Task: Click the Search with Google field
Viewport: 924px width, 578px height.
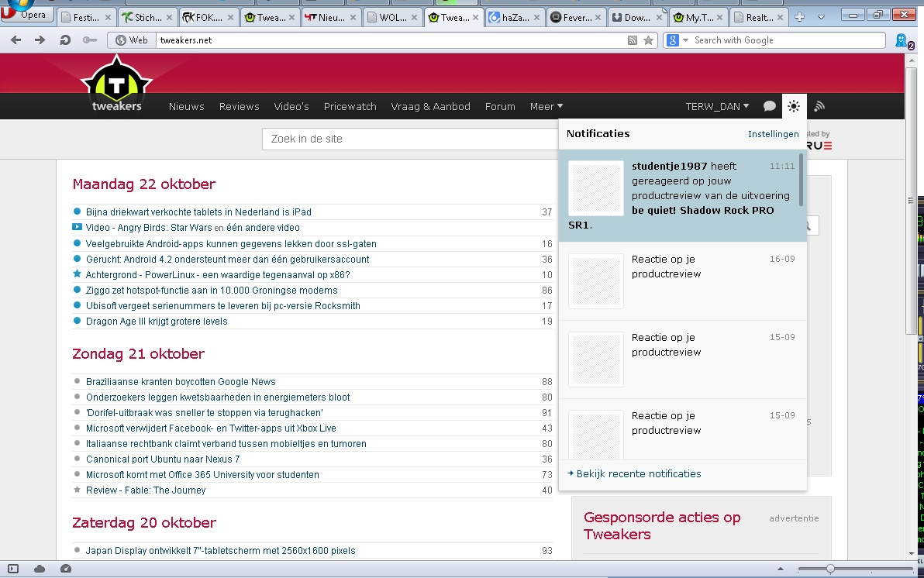Action: 788,40
